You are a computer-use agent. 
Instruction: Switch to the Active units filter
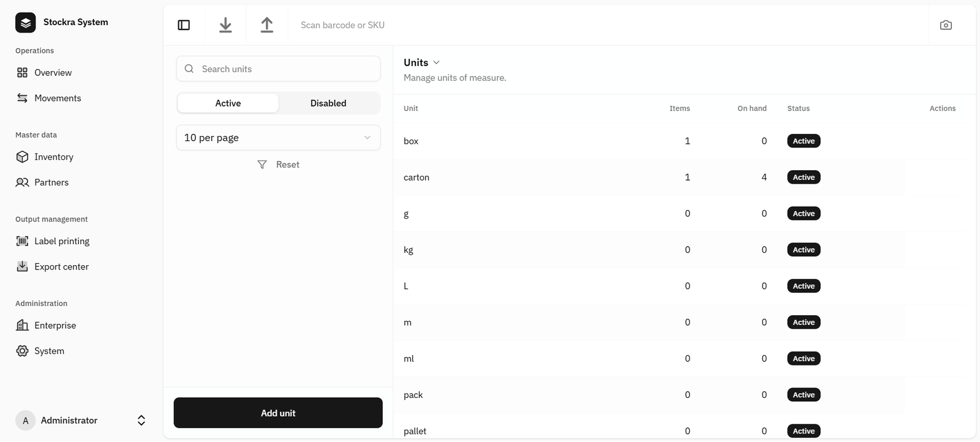pyautogui.click(x=228, y=103)
